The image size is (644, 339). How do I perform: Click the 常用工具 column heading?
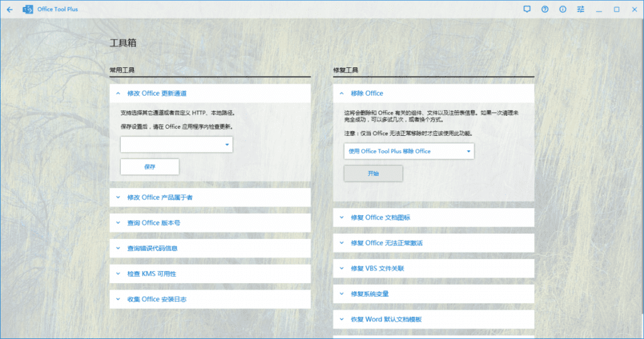click(122, 70)
